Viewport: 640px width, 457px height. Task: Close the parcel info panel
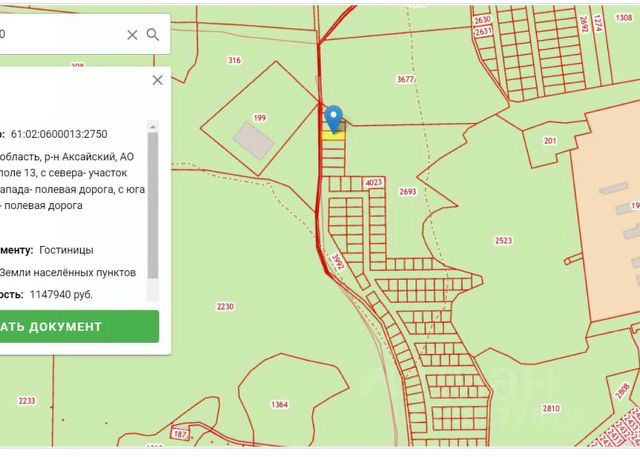[158, 80]
